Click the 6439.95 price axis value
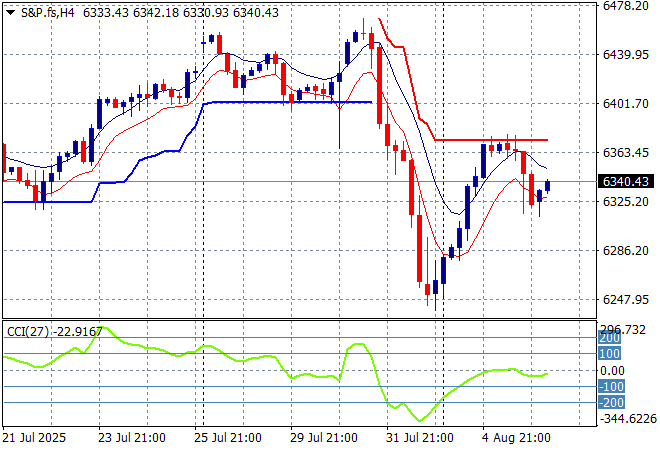Screen dimensions: 660x450 (x=625, y=54)
